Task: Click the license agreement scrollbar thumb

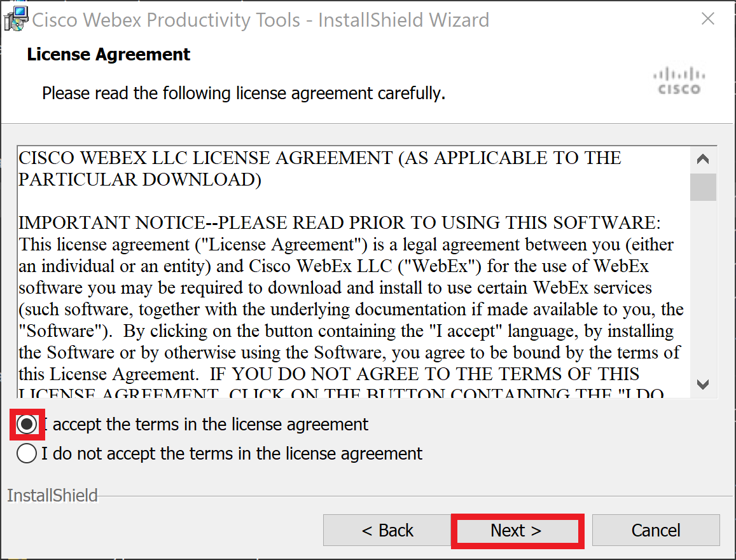Action: (703, 187)
